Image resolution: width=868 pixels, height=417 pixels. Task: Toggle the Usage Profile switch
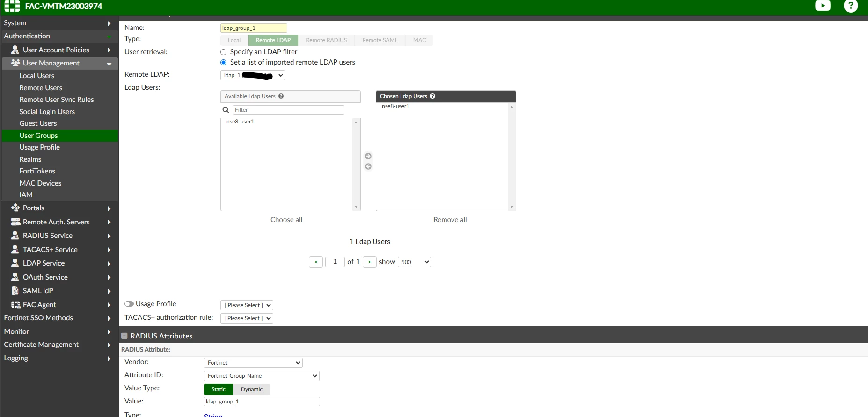(x=129, y=304)
